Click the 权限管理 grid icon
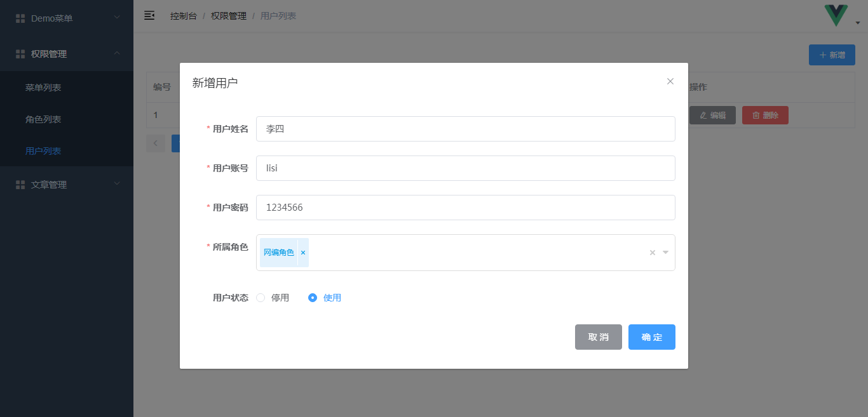Image resolution: width=868 pixels, height=417 pixels. (20, 54)
